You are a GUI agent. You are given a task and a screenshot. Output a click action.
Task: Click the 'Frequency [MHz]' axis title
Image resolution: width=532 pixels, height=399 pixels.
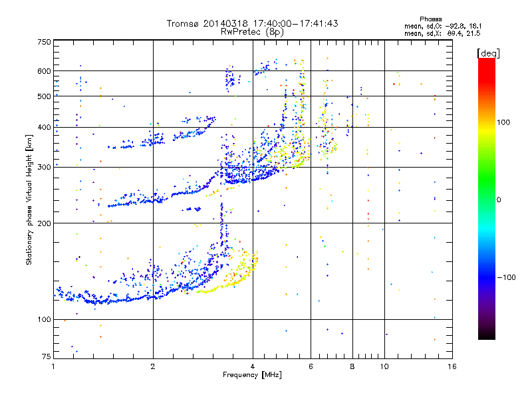[x=252, y=375]
